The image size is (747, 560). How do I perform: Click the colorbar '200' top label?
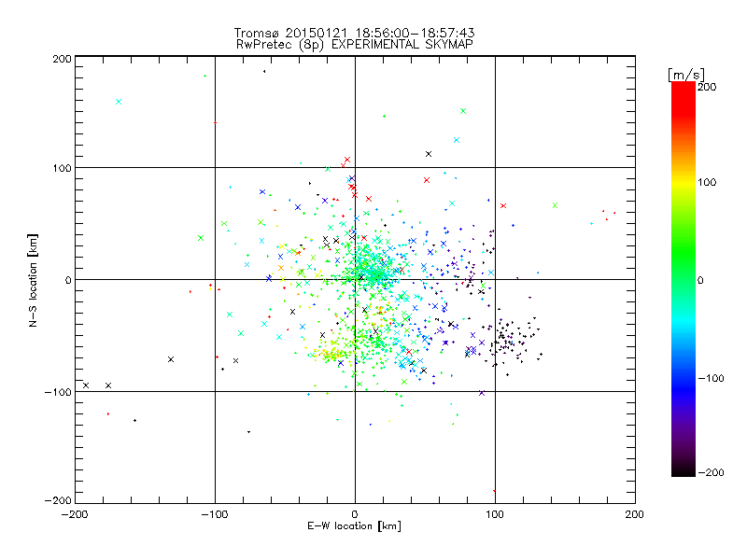tap(707, 87)
